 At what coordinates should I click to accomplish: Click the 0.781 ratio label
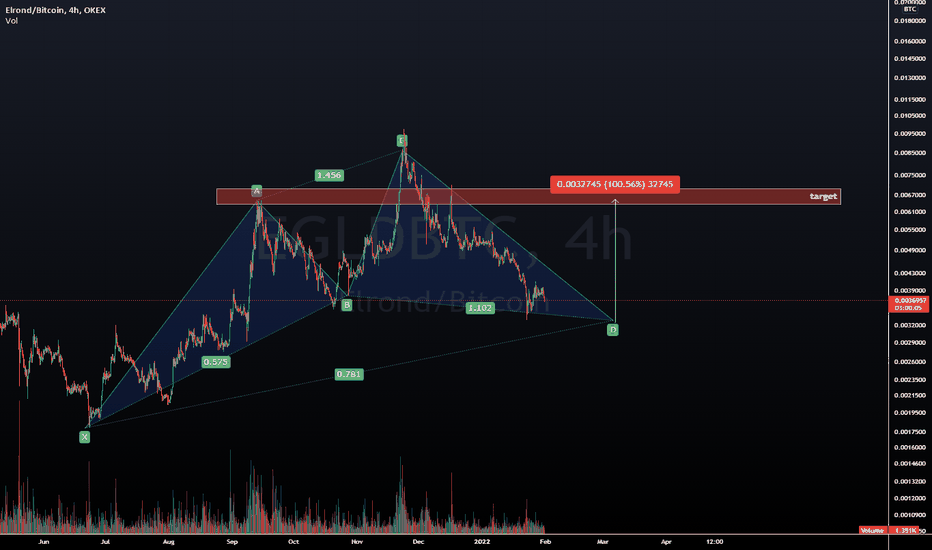(x=349, y=374)
